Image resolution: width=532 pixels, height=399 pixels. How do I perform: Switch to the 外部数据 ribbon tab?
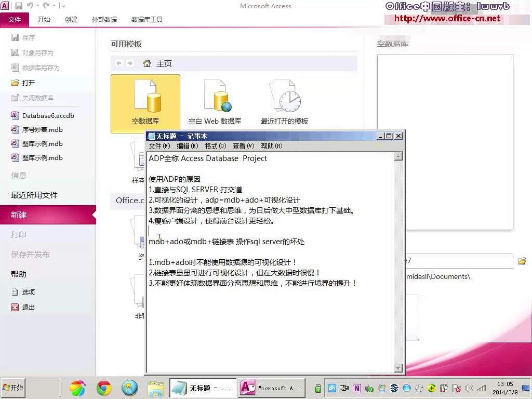[104, 19]
